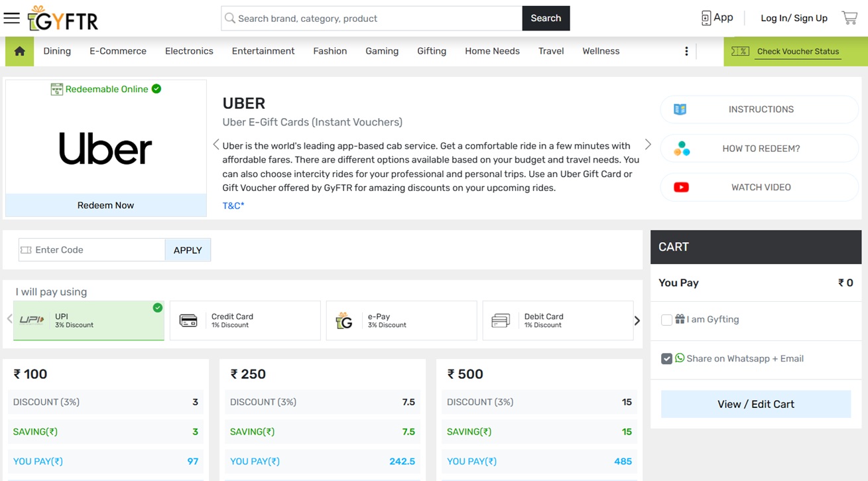Go to home via house icon
The height and width of the screenshot is (481, 868).
click(x=20, y=51)
